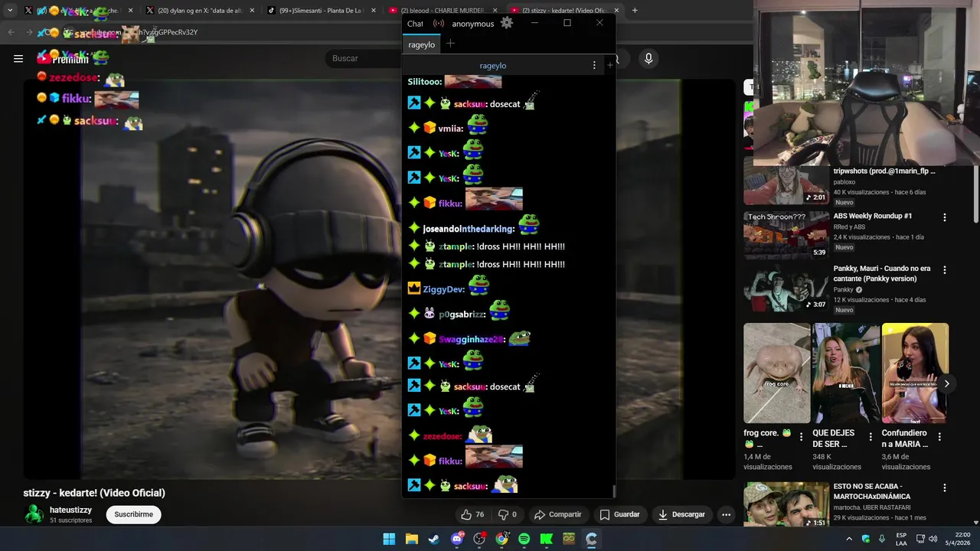Screen dimensions: 980x551
Task: Show next shorts with right arrow
Action: pos(946,383)
